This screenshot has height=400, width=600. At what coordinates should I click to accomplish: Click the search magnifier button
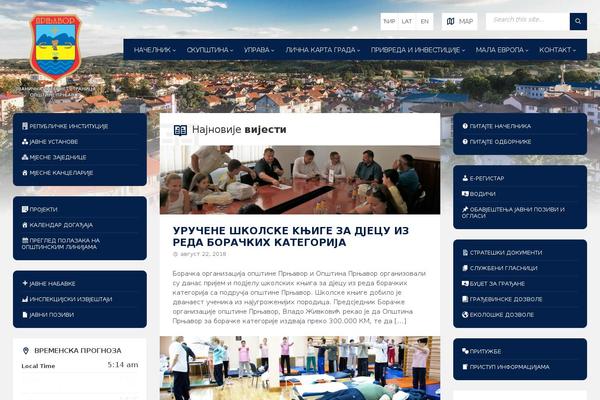(578, 21)
